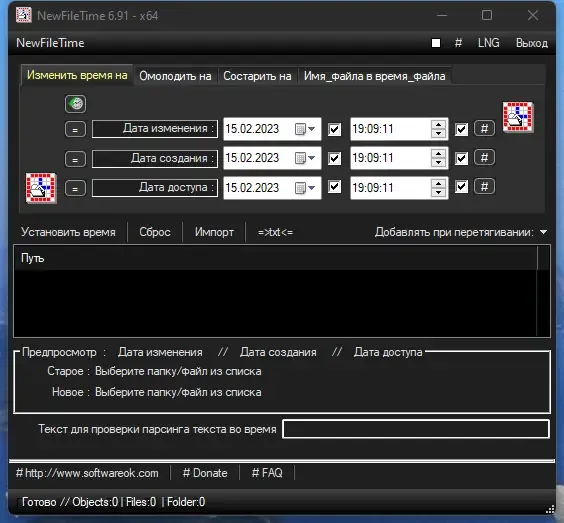The width and height of the screenshot is (564, 523).
Task: Switch to the Изменить время на tab
Action: pyautogui.click(x=77, y=75)
